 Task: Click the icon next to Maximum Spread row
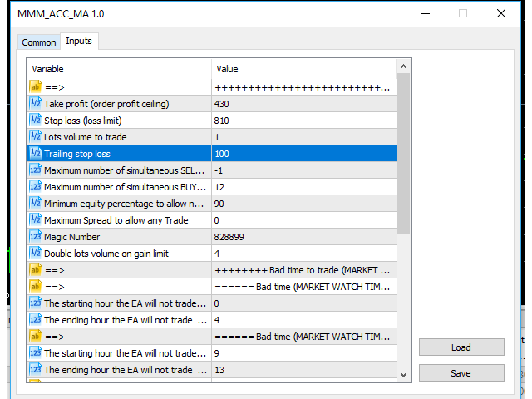pos(36,220)
